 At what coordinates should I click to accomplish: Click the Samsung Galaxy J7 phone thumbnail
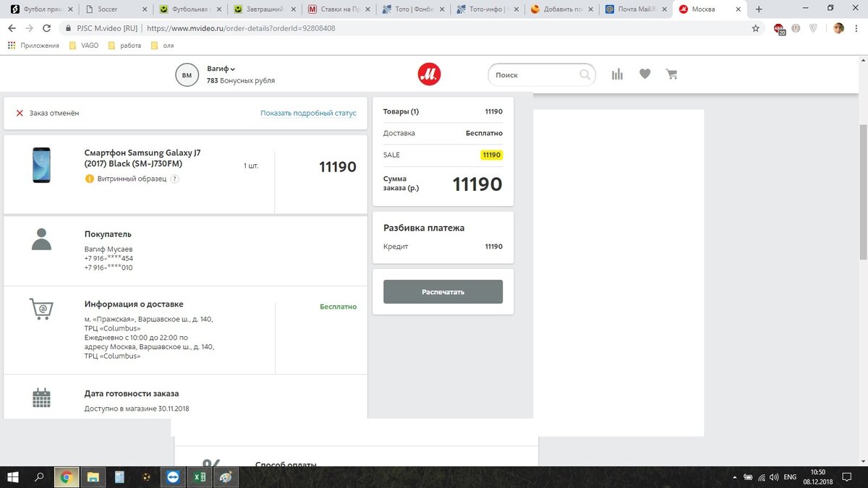pyautogui.click(x=41, y=165)
